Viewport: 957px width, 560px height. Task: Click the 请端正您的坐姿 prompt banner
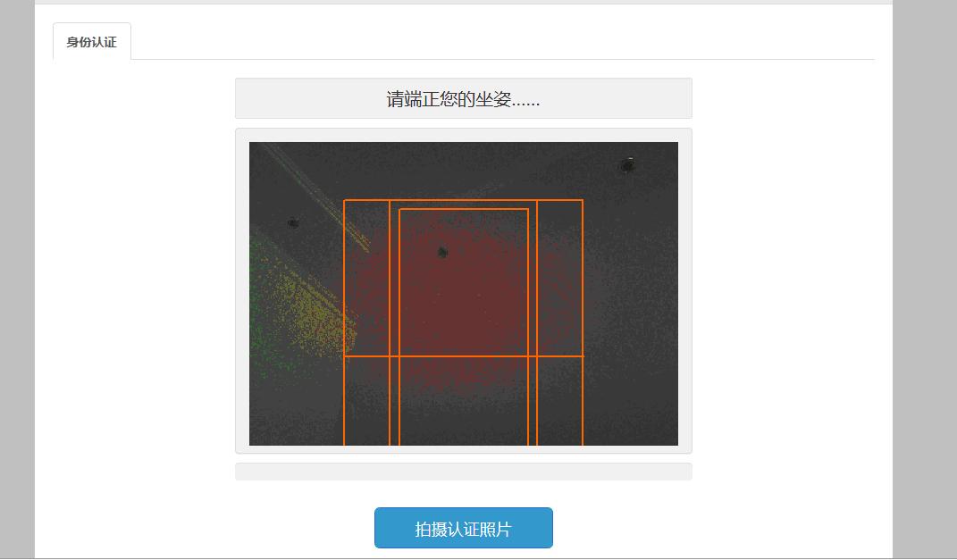pos(463,98)
